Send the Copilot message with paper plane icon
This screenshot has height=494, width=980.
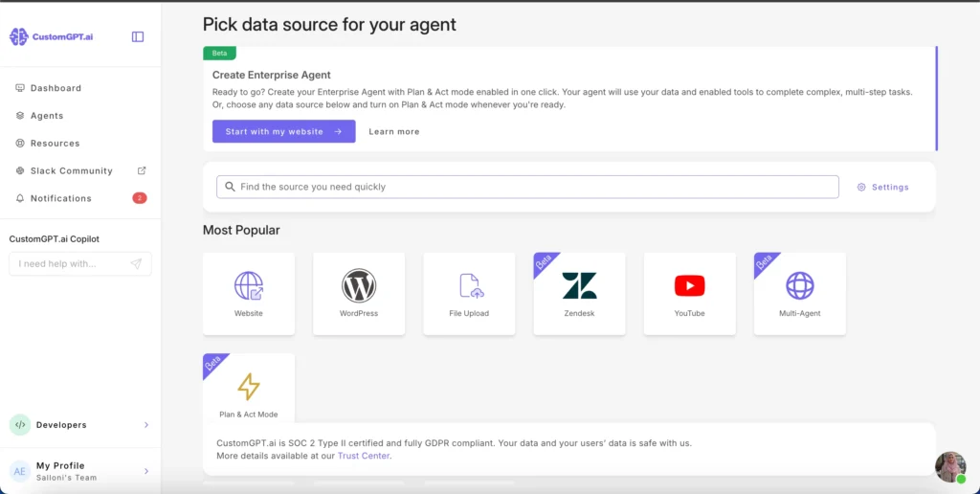click(x=136, y=264)
